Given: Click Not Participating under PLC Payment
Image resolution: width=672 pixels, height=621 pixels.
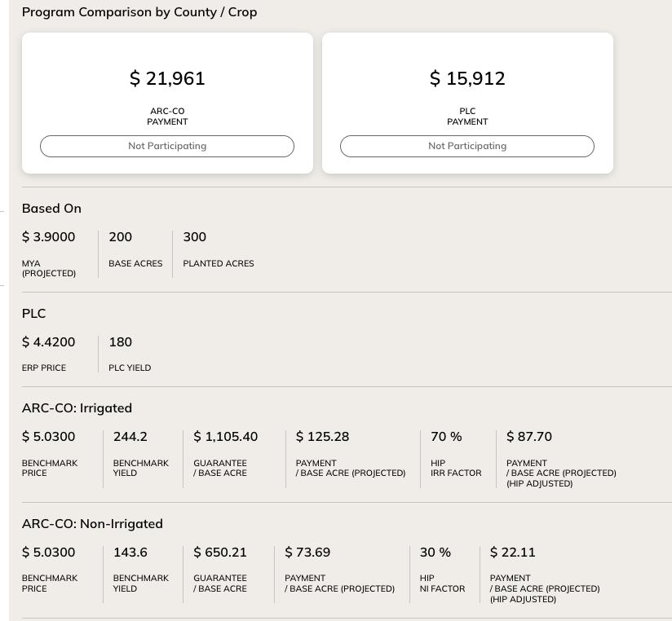Looking at the screenshot, I should (467, 146).
